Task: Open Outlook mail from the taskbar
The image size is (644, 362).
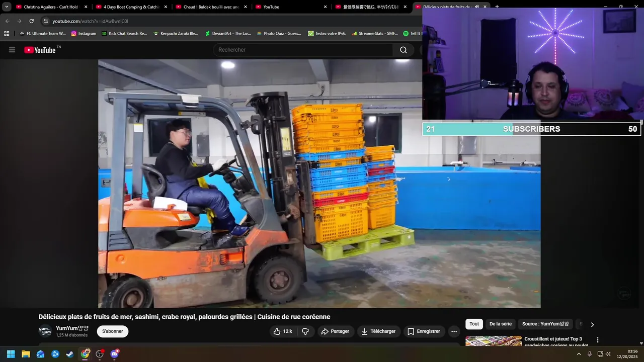Action: [x=40, y=354]
